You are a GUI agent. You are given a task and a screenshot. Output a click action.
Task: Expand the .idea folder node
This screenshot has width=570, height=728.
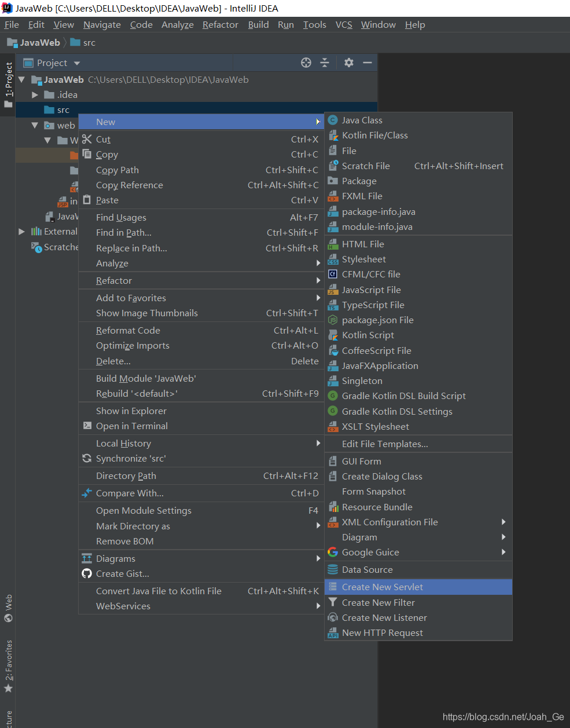tap(35, 94)
